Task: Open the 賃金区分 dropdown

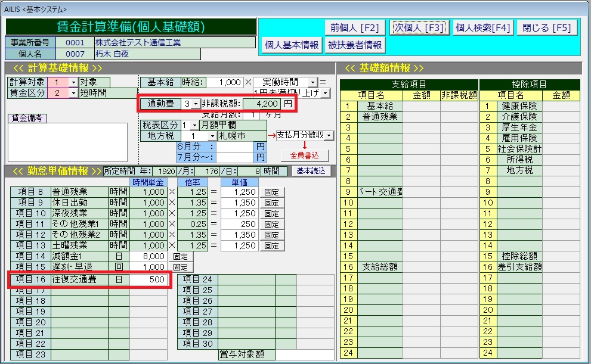Action: 73,93
